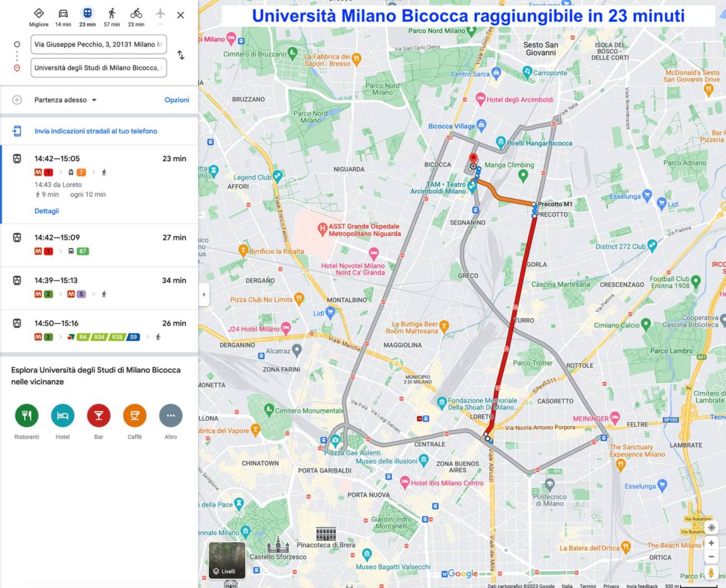726x588 pixels.
Task: Click the Carroponte marker
Action: pyautogui.click(x=527, y=72)
